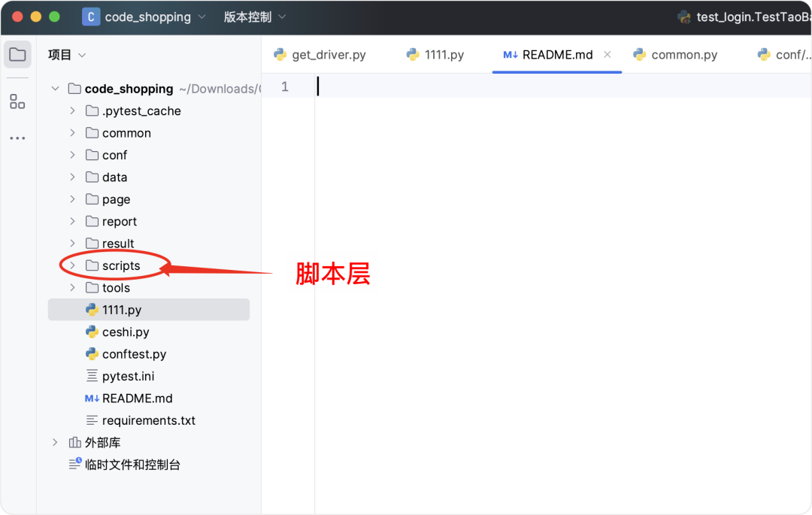812x515 pixels.
Task: Click the Structure panel icon in sidebar
Action: [x=17, y=101]
